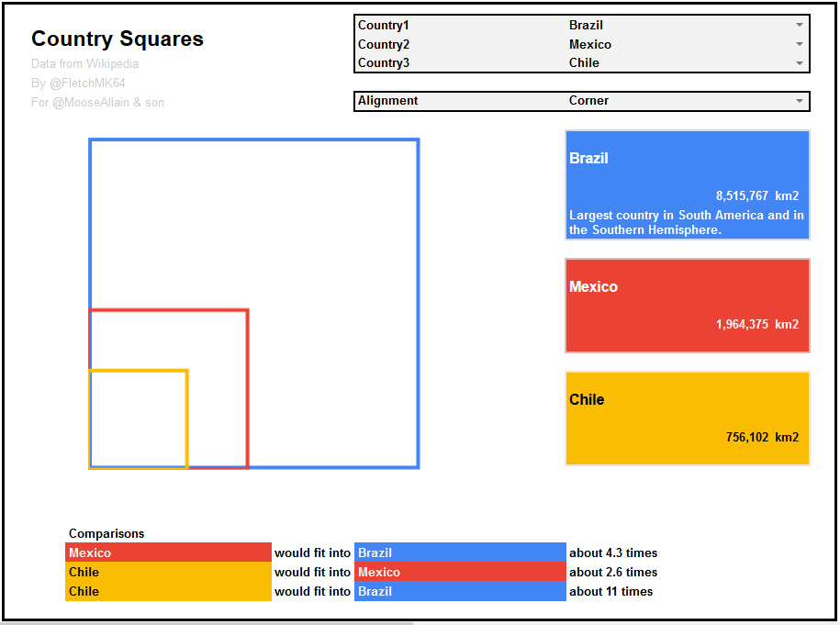840x625 pixels.
Task: Click 'would fit into' in the 11 times row
Action: click(312, 591)
